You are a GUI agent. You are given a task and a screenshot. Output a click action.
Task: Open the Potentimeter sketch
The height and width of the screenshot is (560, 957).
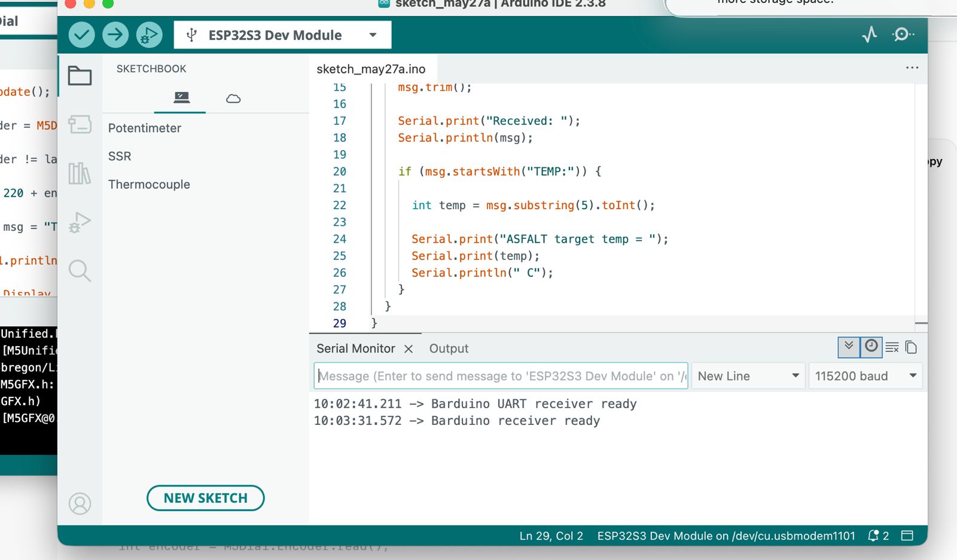[x=145, y=128]
